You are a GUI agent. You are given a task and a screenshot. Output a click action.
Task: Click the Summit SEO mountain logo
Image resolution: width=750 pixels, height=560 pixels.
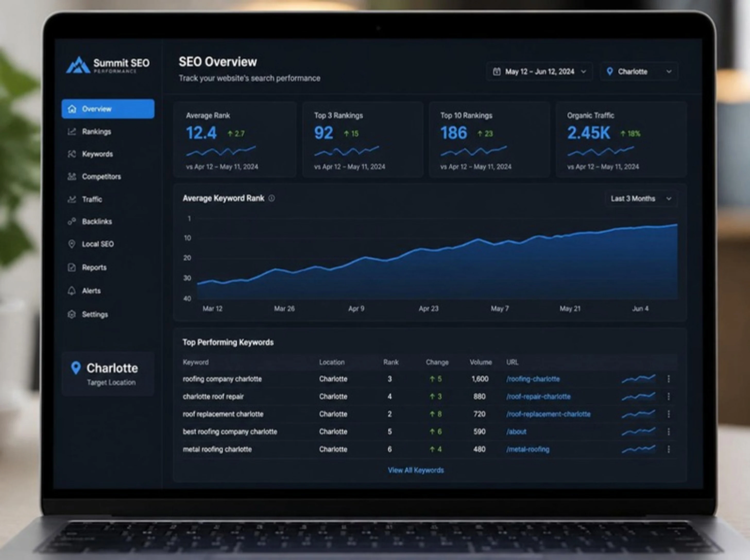pos(78,65)
